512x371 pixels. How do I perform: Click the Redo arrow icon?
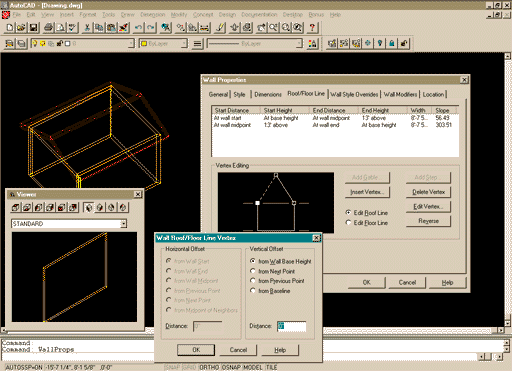click(151, 27)
